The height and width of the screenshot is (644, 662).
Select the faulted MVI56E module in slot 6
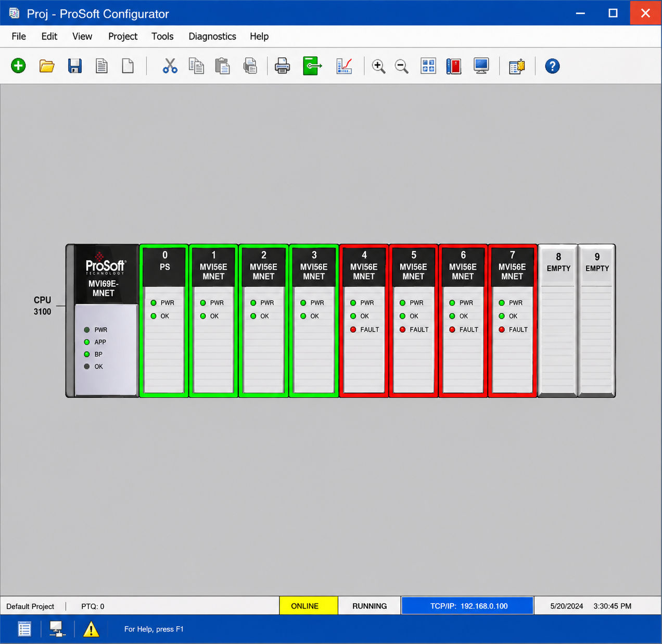point(463,321)
